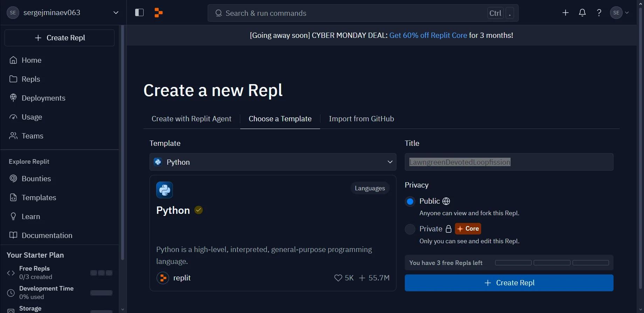Select the Private privacy radio button
The width and height of the screenshot is (644, 313).
[x=410, y=229]
